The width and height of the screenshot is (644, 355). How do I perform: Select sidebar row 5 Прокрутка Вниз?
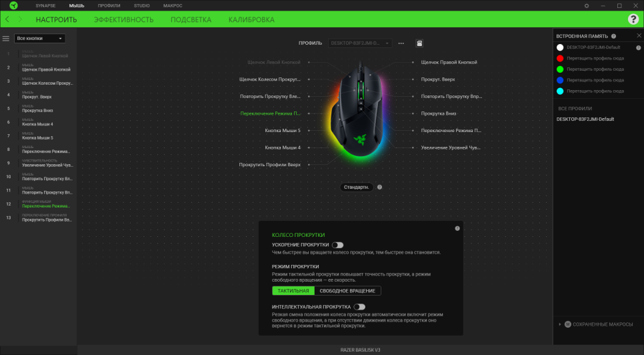(38, 109)
